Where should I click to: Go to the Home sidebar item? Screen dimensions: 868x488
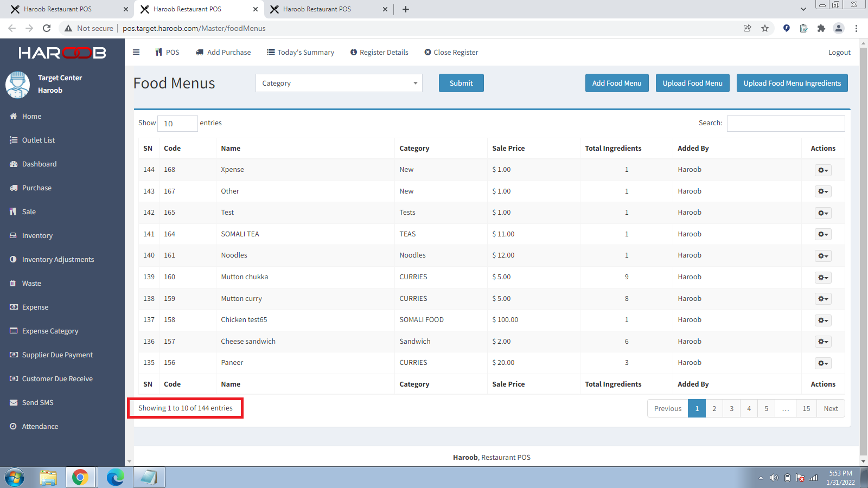point(62,116)
